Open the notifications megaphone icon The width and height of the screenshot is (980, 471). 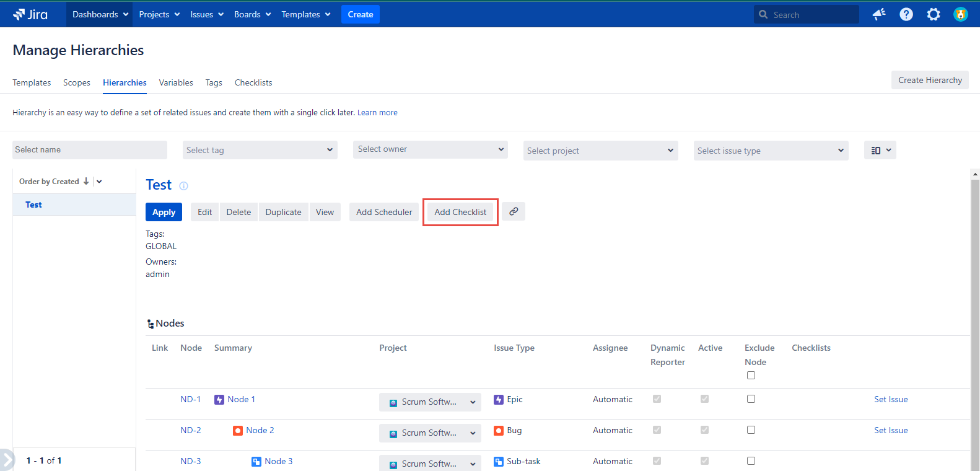[878, 14]
